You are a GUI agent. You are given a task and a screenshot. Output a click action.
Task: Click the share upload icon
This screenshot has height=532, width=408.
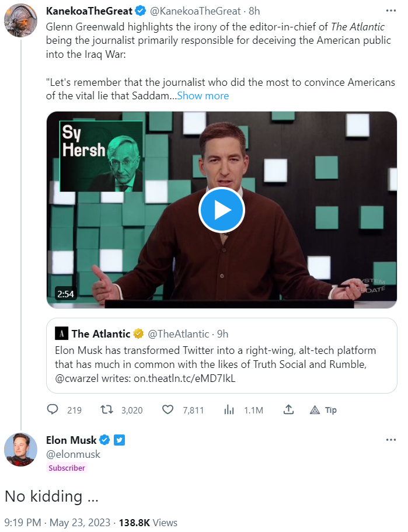coord(288,410)
